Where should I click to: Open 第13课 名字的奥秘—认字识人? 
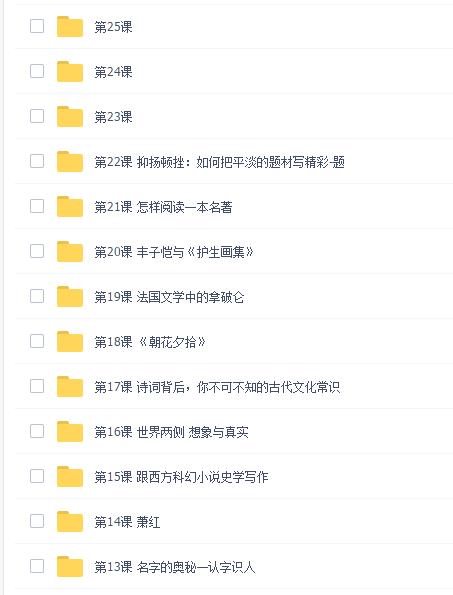pyautogui.click(x=175, y=567)
